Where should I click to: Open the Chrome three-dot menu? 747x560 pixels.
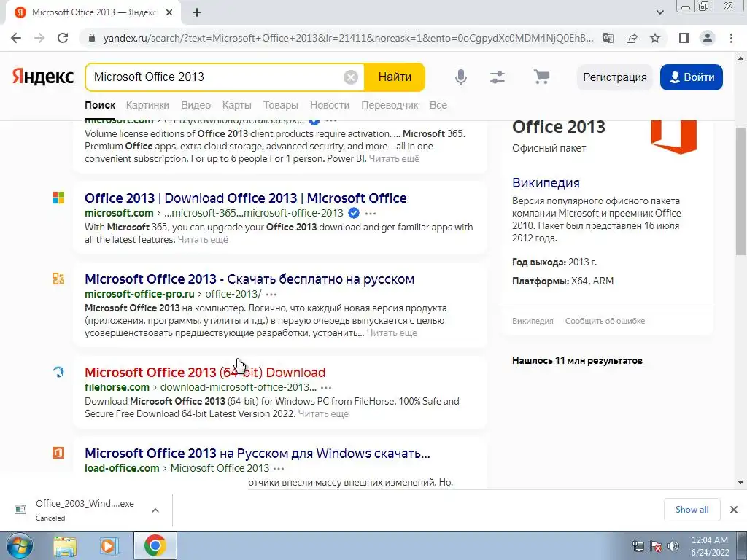point(731,38)
